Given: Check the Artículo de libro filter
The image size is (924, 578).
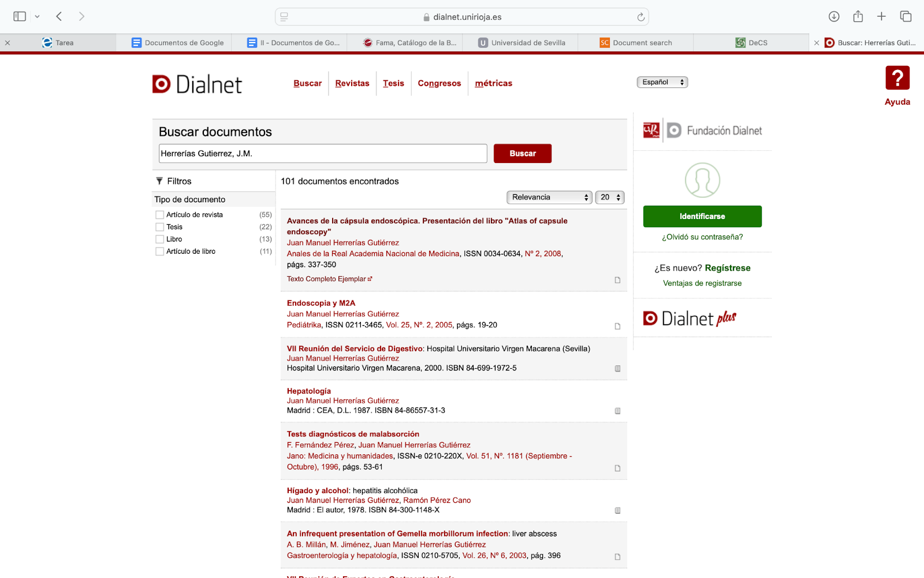Looking at the screenshot, I should pyautogui.click(x=160, y=251).
